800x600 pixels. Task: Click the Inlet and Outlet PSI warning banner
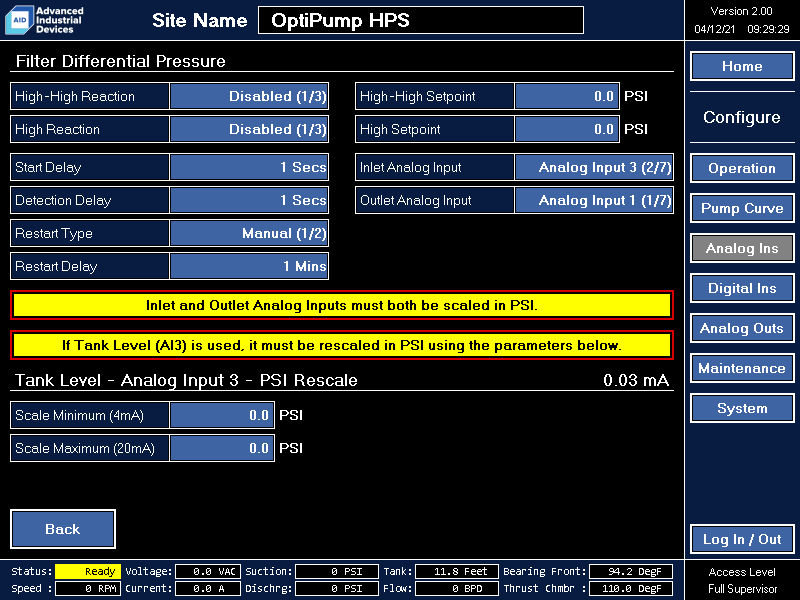tap(342, 305)
